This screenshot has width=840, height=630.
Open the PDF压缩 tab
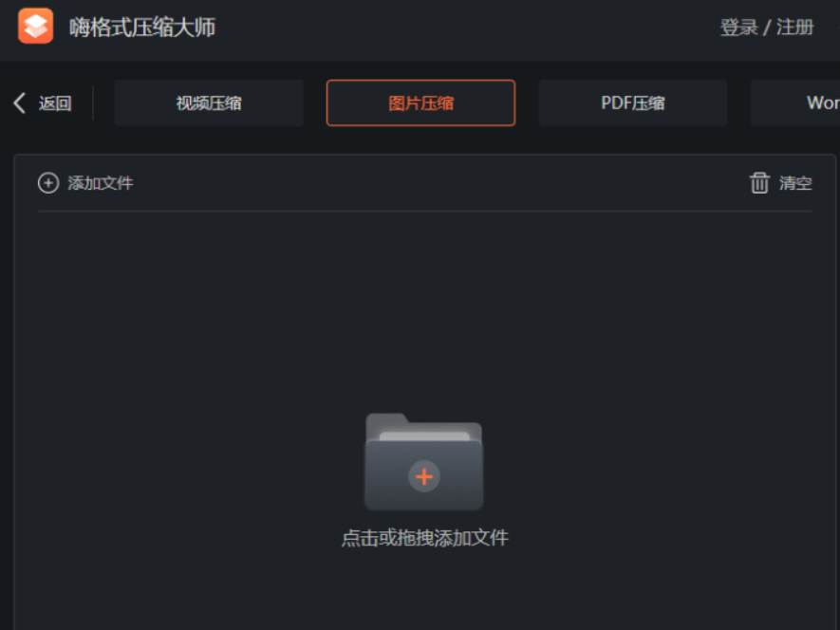[x=633, y=102]
